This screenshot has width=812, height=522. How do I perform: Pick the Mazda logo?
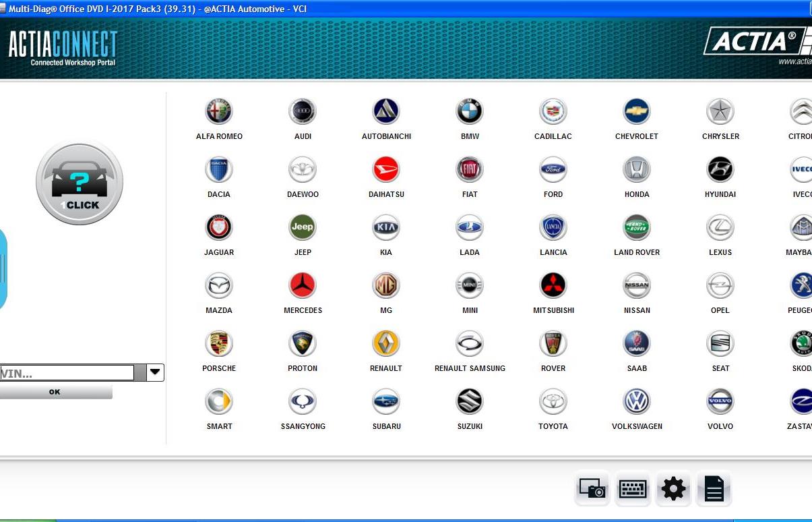point(219,285)
